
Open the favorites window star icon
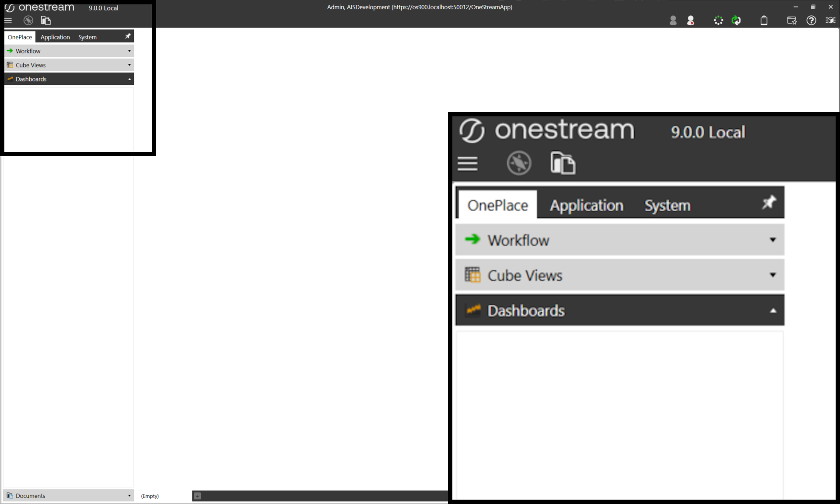coord(791,21)
